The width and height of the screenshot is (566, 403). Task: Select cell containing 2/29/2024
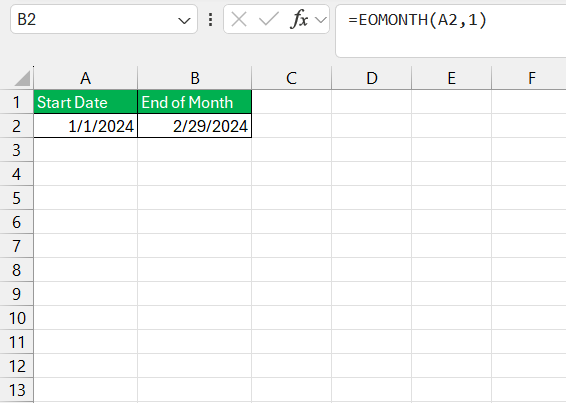coord(195,126)
